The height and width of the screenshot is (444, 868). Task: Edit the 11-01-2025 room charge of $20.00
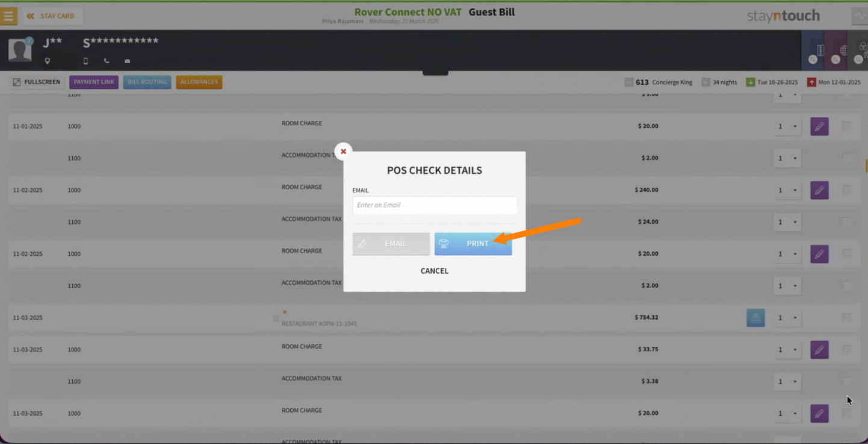819,126
